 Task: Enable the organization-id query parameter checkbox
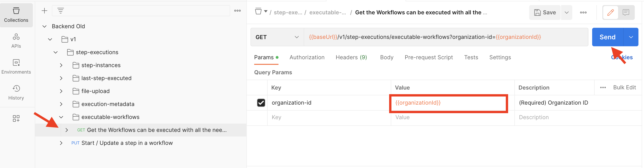pos(261,103)
